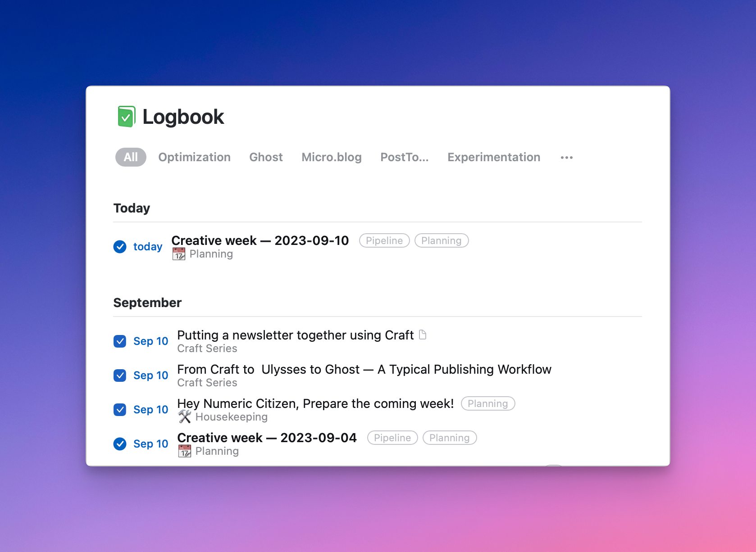Screen dimensions: 756x552
Task: Click the hammer and wrench Housekeeping icon
Action: coord(185,417)
